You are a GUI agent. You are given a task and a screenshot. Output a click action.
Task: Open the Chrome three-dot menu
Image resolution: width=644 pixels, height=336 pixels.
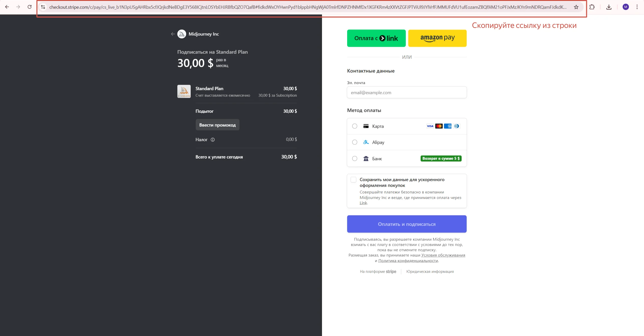tap(637, 7)
